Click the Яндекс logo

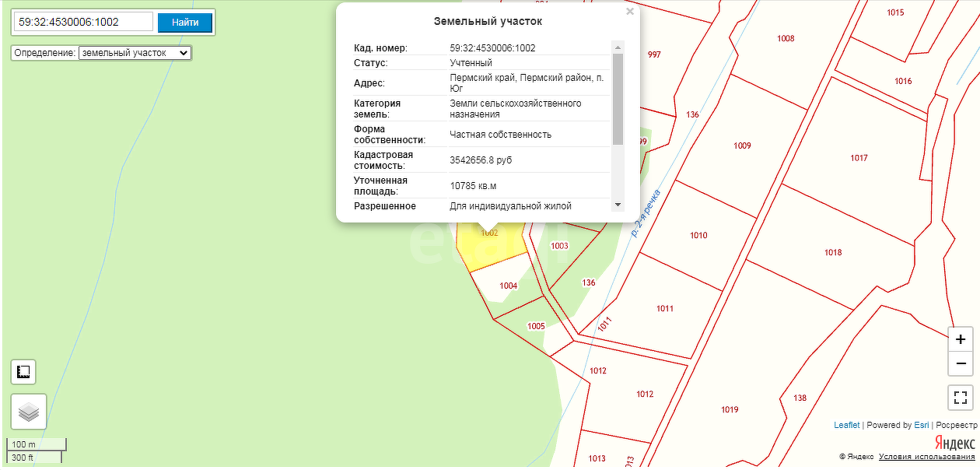954,443
